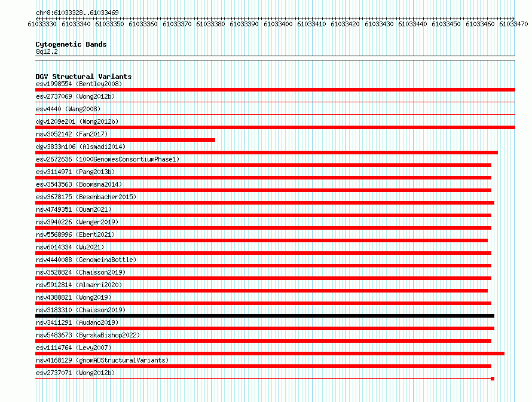The height and width of the screenshot is (402, 532).
Task: Click ruler coordinate 61033470
Action: point(514,24)
